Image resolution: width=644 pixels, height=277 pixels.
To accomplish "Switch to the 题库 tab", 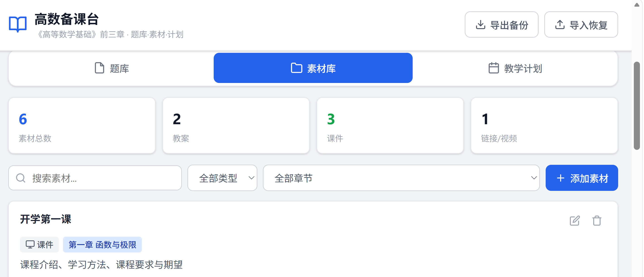I will click(112, 68).
